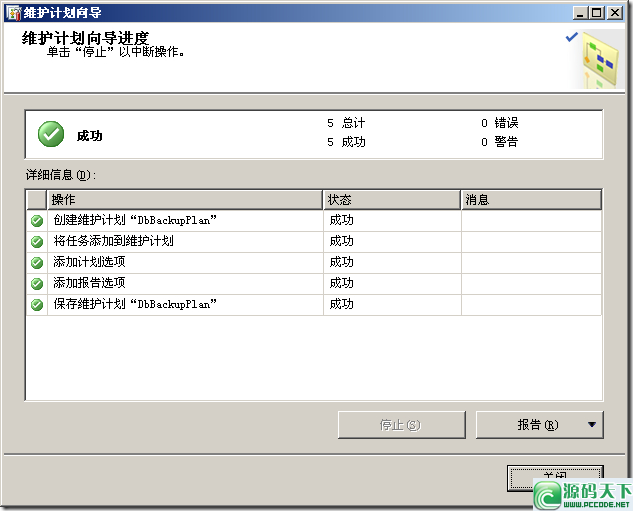Click the "5 成功" summary count
Image resolution: width=633 pixels, height=511 pixels.
point(346,142)
